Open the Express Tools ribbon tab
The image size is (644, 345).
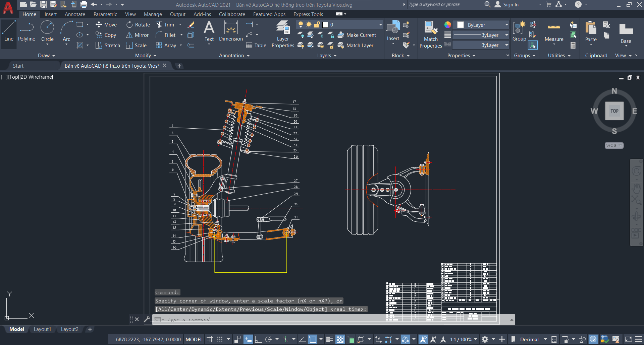tap(308, 14)
